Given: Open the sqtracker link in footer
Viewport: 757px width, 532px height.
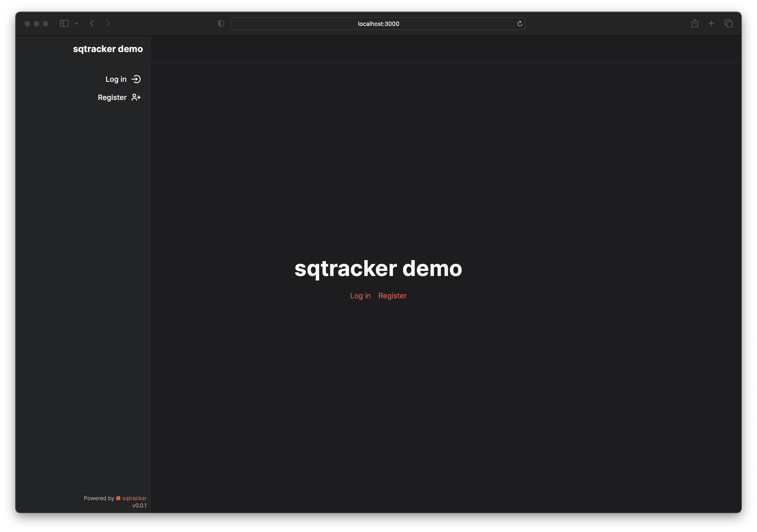Looking at the screenshot, I should pyautogui.click(x=134, y=498).
